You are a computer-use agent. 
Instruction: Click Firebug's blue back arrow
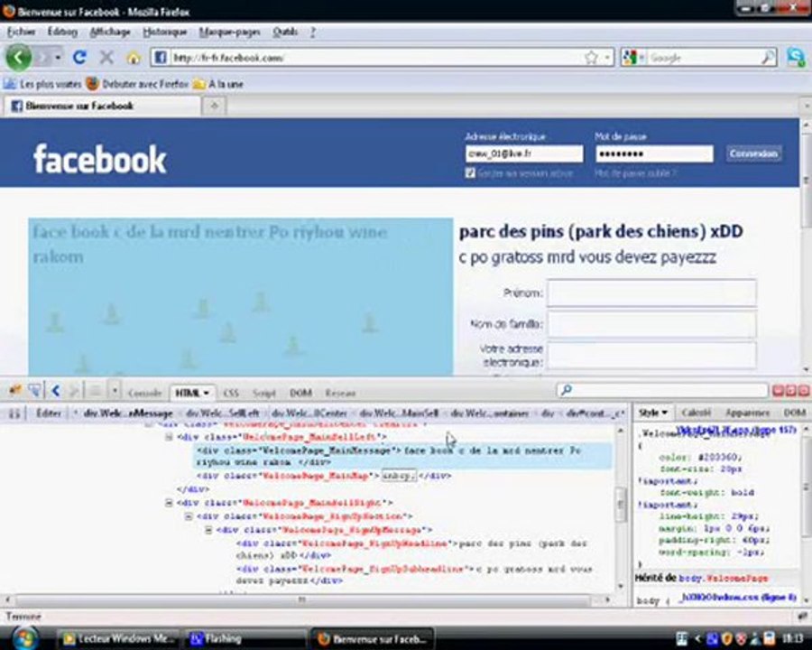point(56,391)
